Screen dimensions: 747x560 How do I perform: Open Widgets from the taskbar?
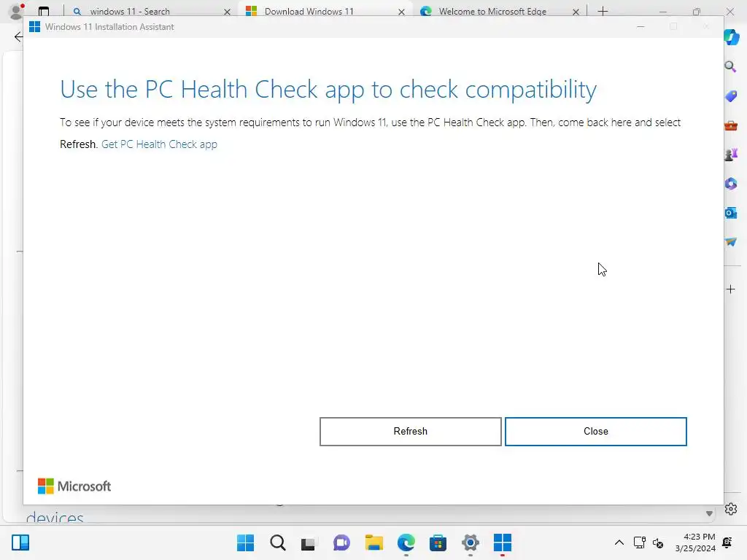click(20, 542)
